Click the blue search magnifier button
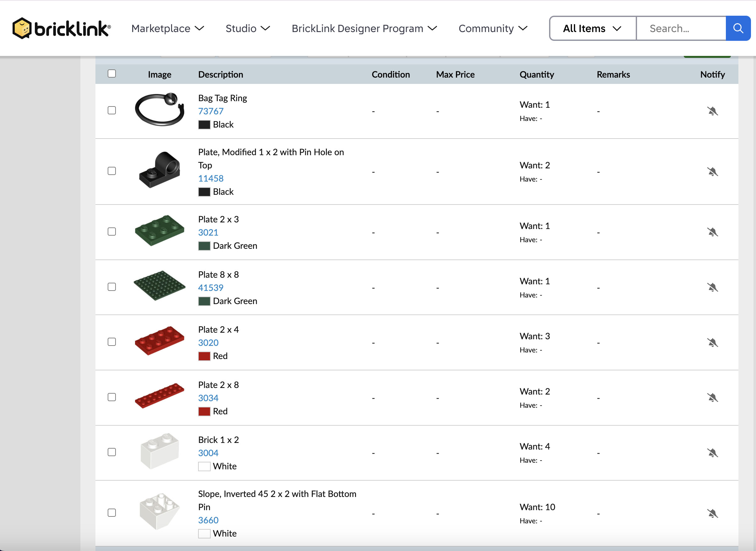 [738, 28]
